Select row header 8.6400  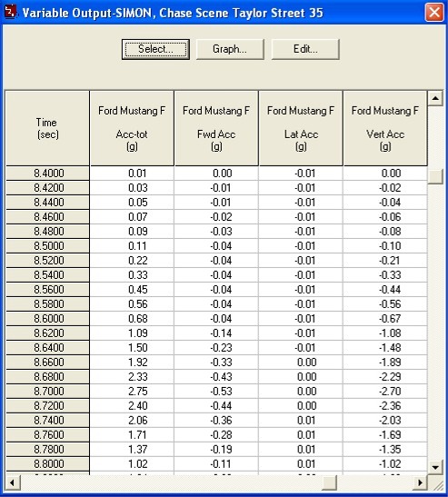[47, 348]
